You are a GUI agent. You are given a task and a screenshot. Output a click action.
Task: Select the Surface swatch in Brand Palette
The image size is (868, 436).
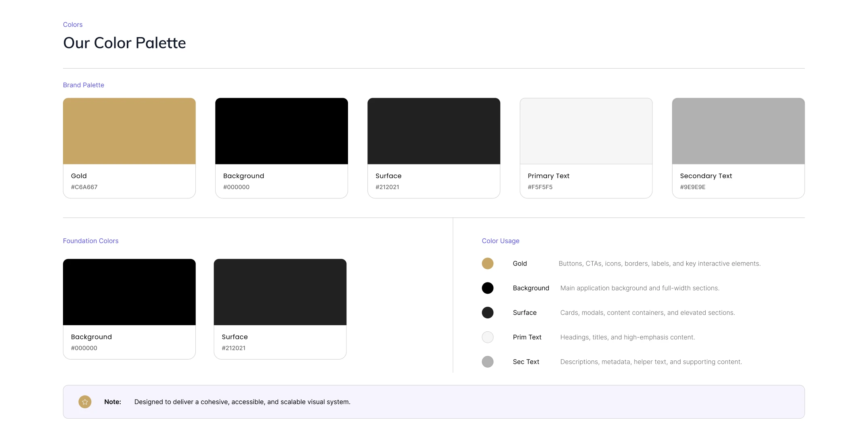pyautogui.click(x=434, y=148)
